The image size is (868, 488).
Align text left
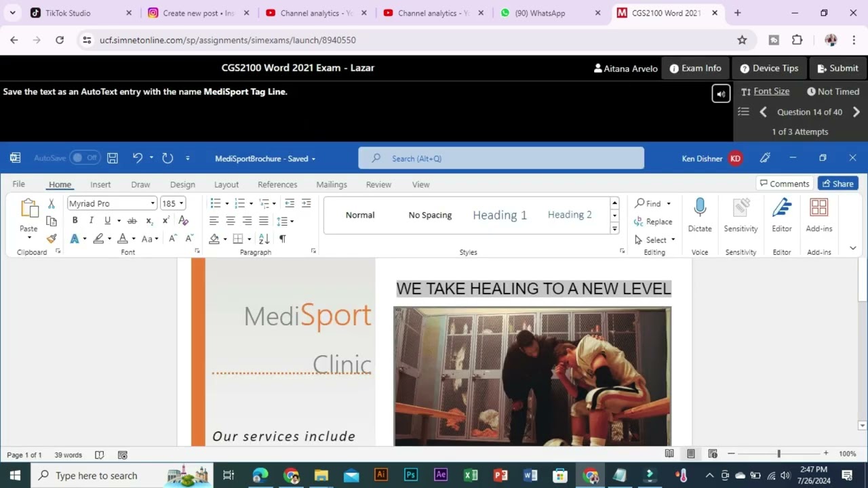tap(214, 221)
